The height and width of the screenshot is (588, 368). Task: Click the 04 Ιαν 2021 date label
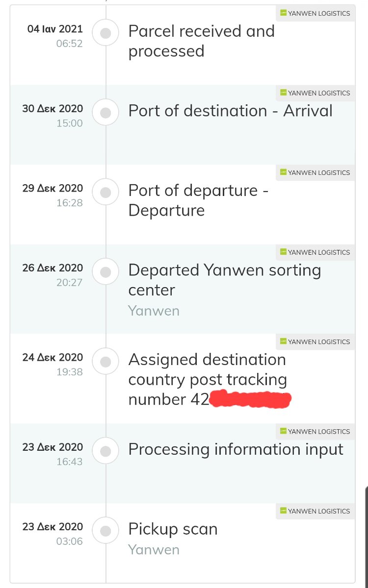pyautogui.click(x=55, y=28)
